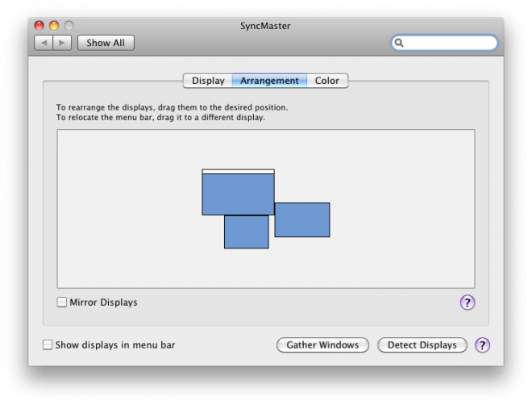
Task: Open the Color tab
Action: coord(327,81)
